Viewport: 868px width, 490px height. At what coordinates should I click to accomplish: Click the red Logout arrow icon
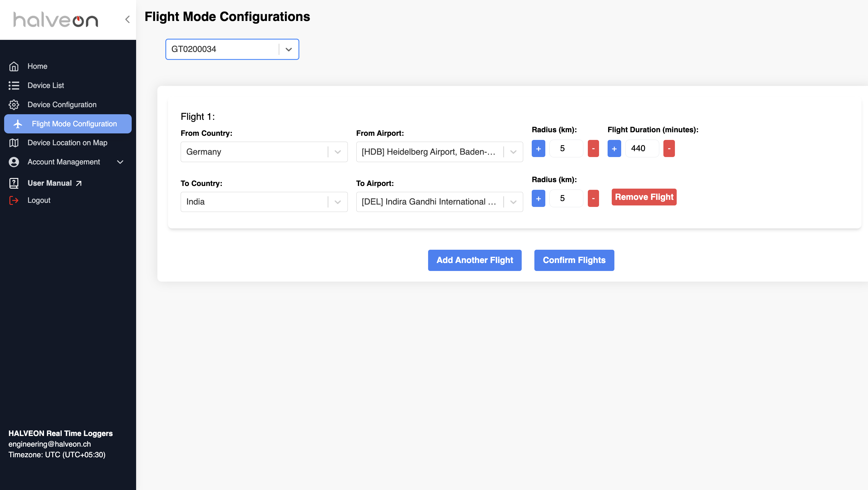coord(14,200)
